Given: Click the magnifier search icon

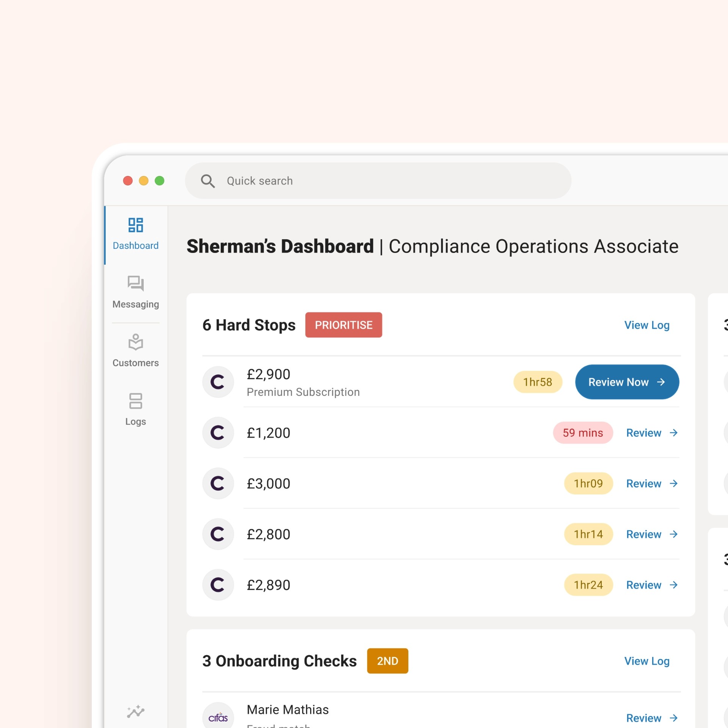Looking at the screenshot, I should pos(208,181).
